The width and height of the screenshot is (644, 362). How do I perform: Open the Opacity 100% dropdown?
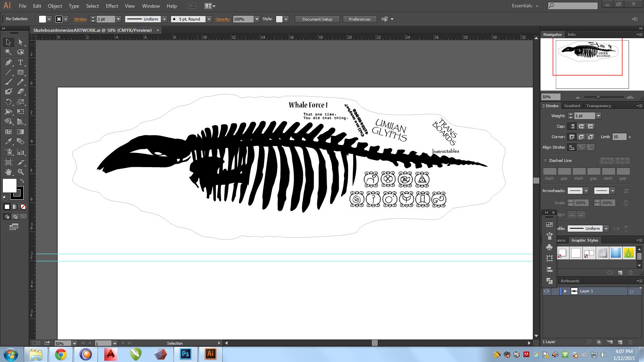[x=257, y=19]
